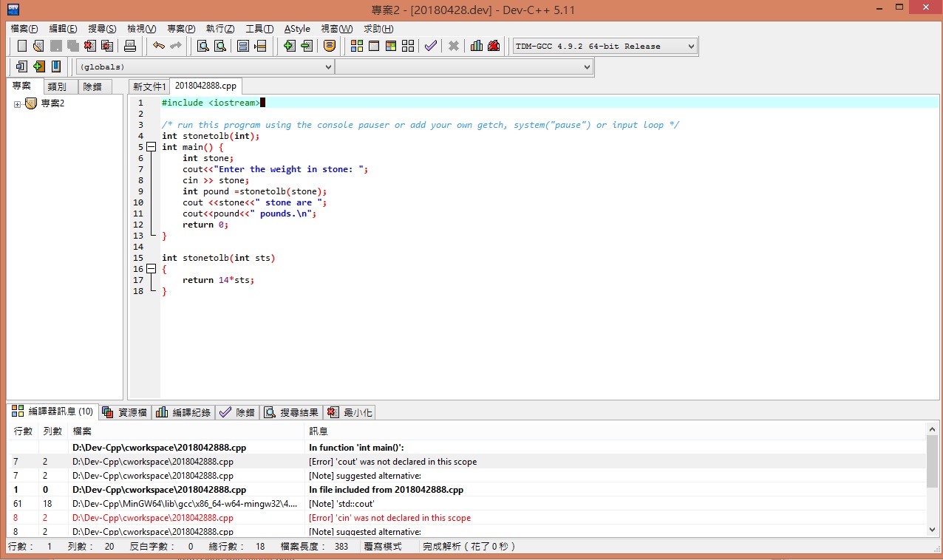
Task: Click the Print toolbar icon
Action: (x=130, y=46)
